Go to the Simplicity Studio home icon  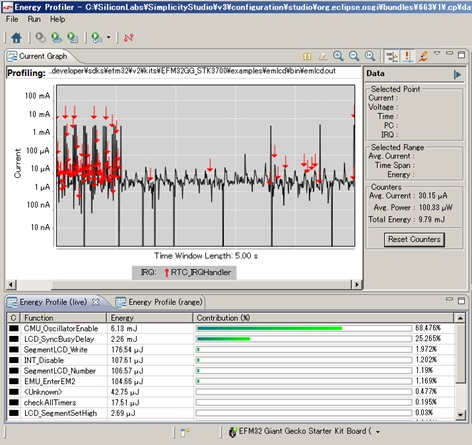pyautogui.click(x=16, y=38)
